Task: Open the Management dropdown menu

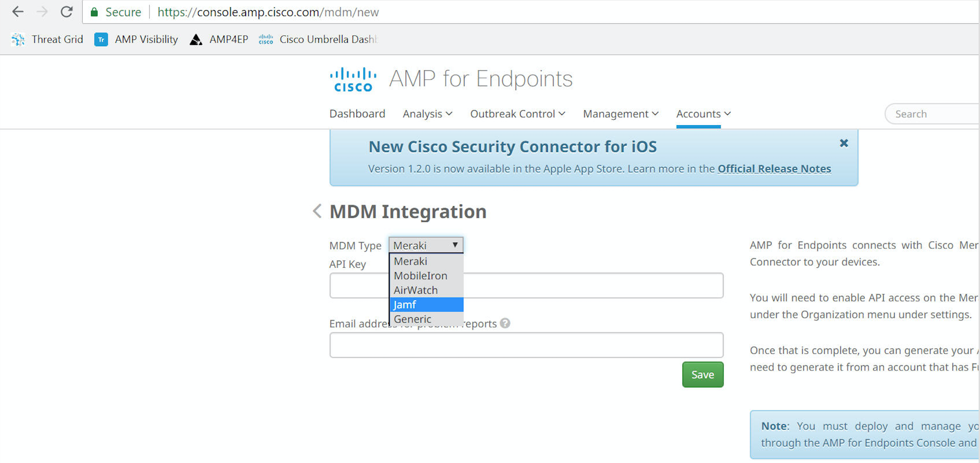Action: pyautogui.click(x=620, y=114)
